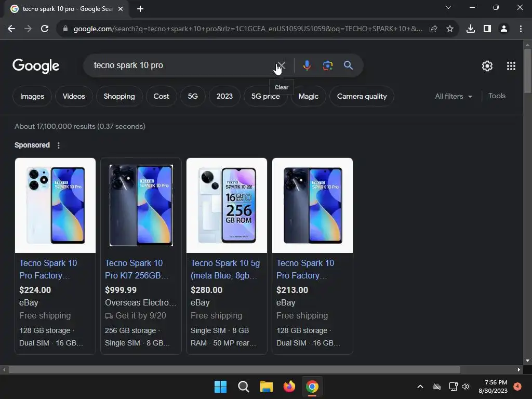
Task: Bookmark this page with star icon
Action: (450, 29)
